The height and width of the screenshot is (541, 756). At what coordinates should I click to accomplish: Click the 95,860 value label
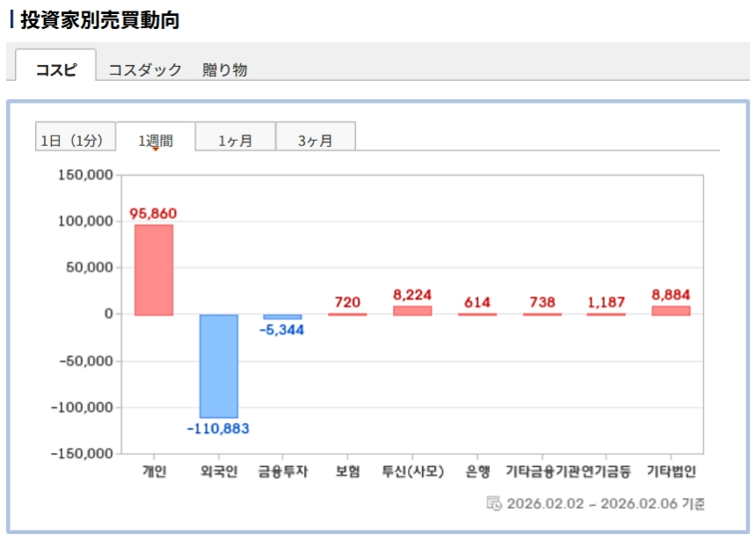pyautogui.click(x=153, y=214)
